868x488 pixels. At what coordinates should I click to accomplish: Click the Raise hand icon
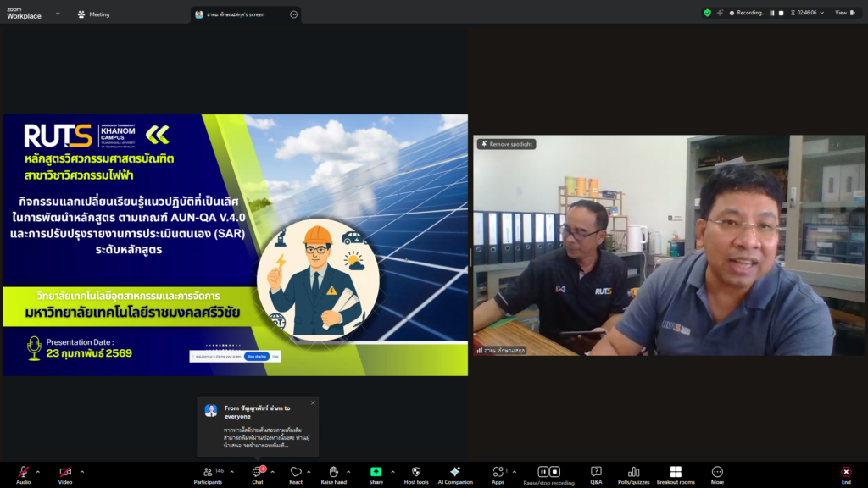pos(333,472)
